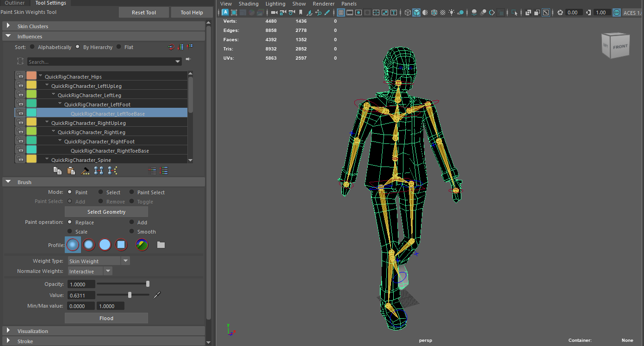Screen dimensions: 644x346
Task: Toggle the viewport wireframe grid icon
Action: tap(341, 12)
